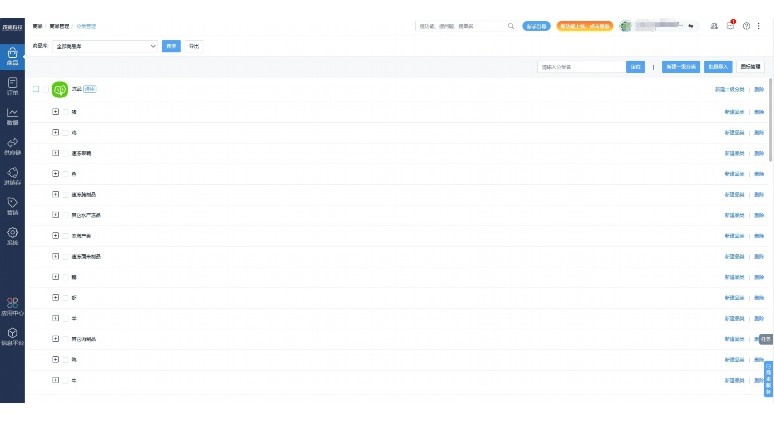
Task: Open the person profile icon in header
Action: (714, 26)
